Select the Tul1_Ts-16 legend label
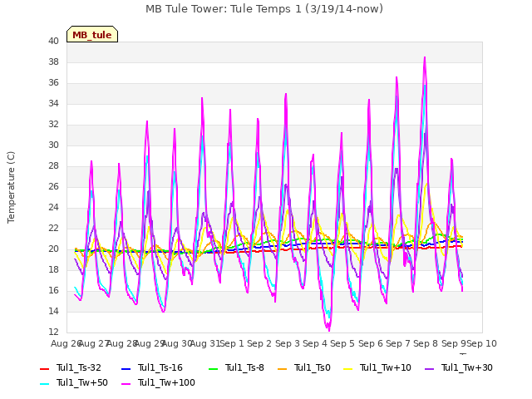 pyautogui.click(x=160, y=367)
